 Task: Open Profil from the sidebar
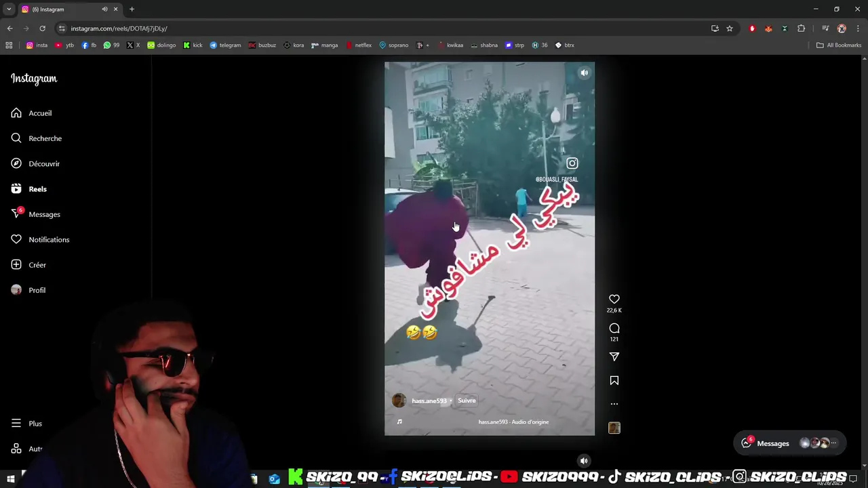tap(28, 290)
